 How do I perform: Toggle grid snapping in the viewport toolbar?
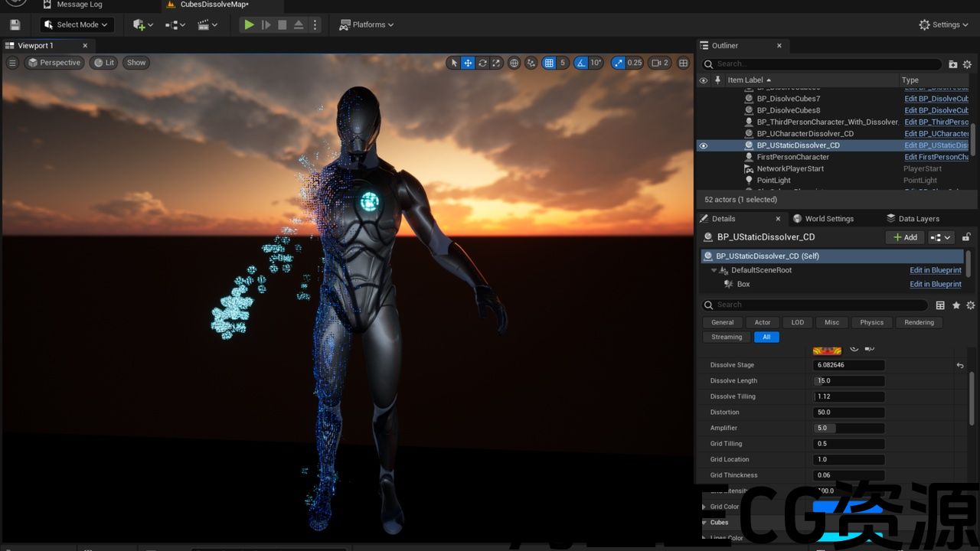coord(549,63)
